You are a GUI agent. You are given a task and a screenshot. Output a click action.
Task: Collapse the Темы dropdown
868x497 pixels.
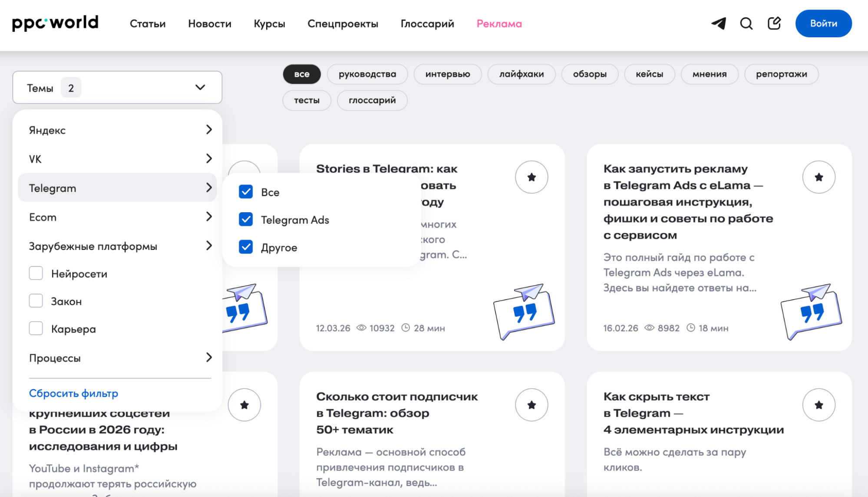tap(117, 87)
